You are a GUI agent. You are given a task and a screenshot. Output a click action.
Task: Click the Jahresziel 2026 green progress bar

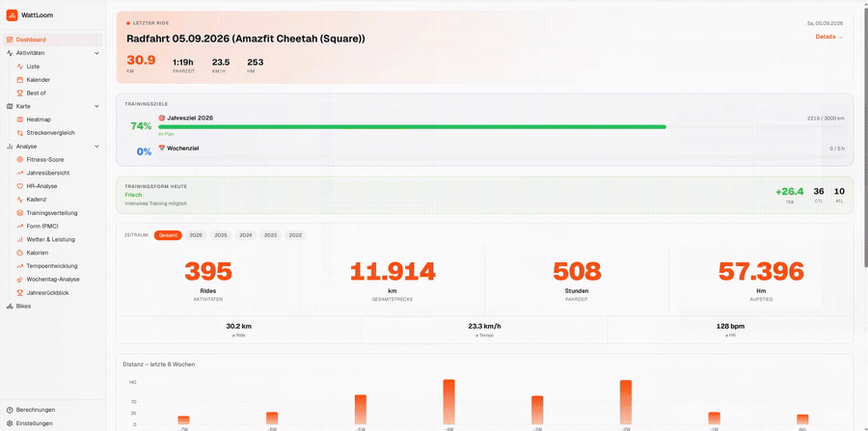point(412,126)
